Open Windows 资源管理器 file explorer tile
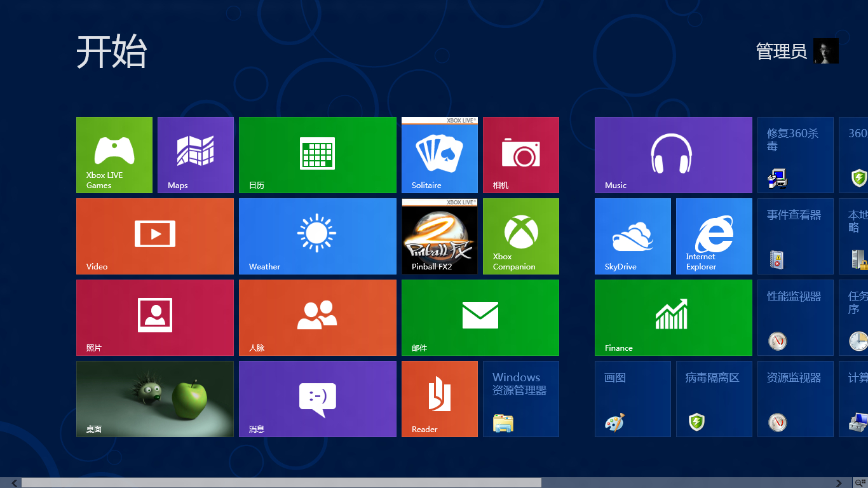Image resolution: width=868 pixels, height=488 pixels. 521,399
